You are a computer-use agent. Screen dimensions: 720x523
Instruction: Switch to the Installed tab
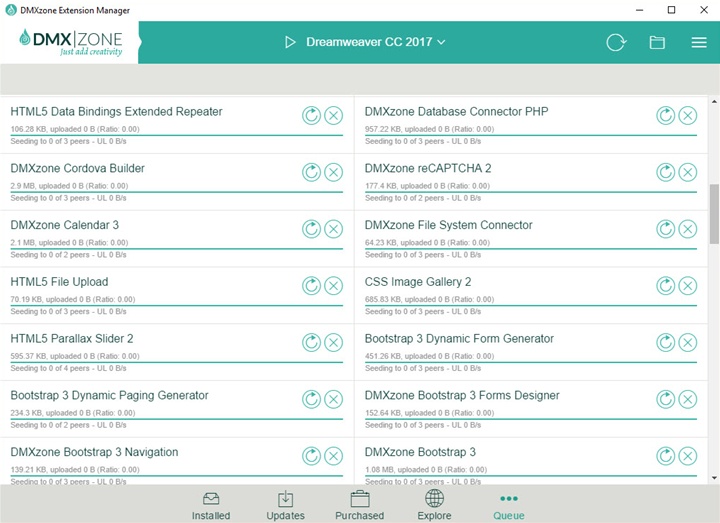pyautogui.click(x=211, y=506)
